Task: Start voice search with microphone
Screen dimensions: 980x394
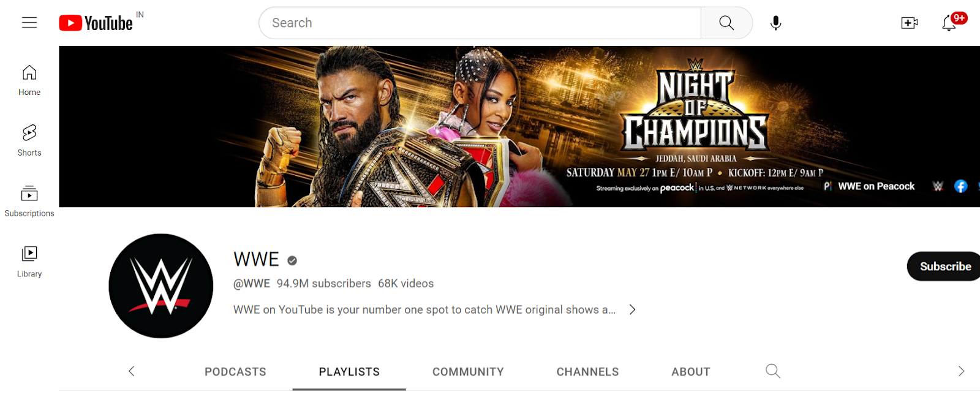Action: 775,23
